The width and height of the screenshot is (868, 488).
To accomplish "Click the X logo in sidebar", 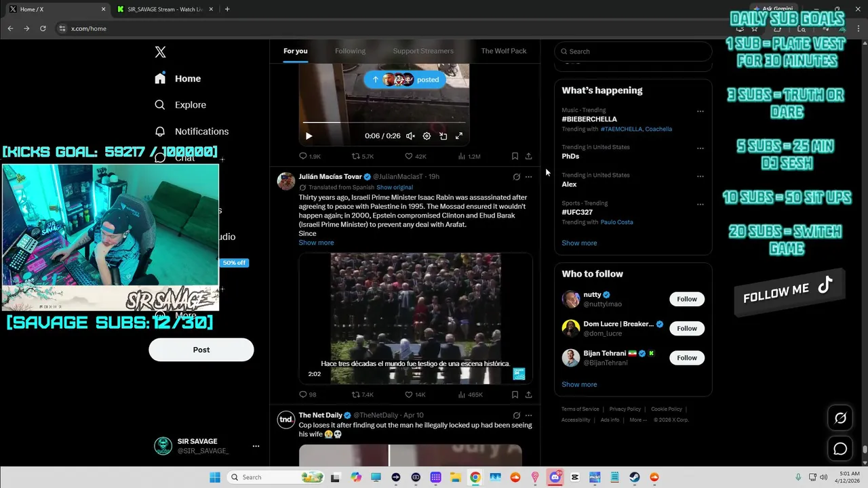I will 160,52.
